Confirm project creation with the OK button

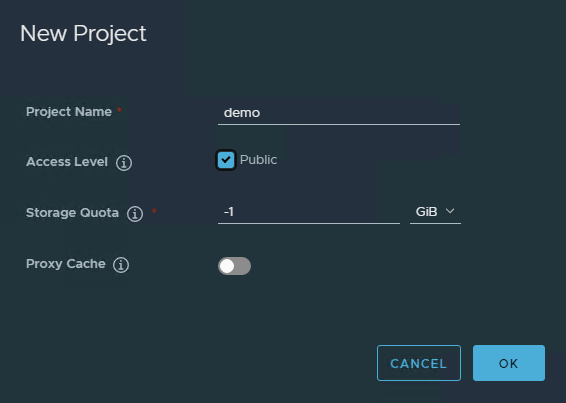tap(509, 363)
